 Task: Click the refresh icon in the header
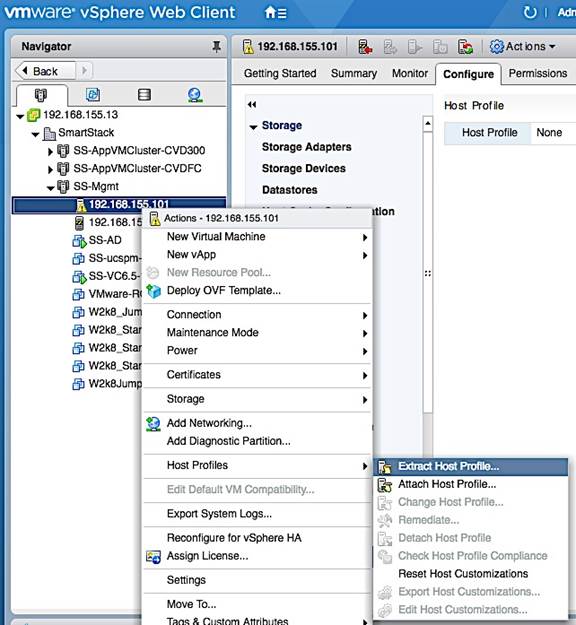[530, 12]
